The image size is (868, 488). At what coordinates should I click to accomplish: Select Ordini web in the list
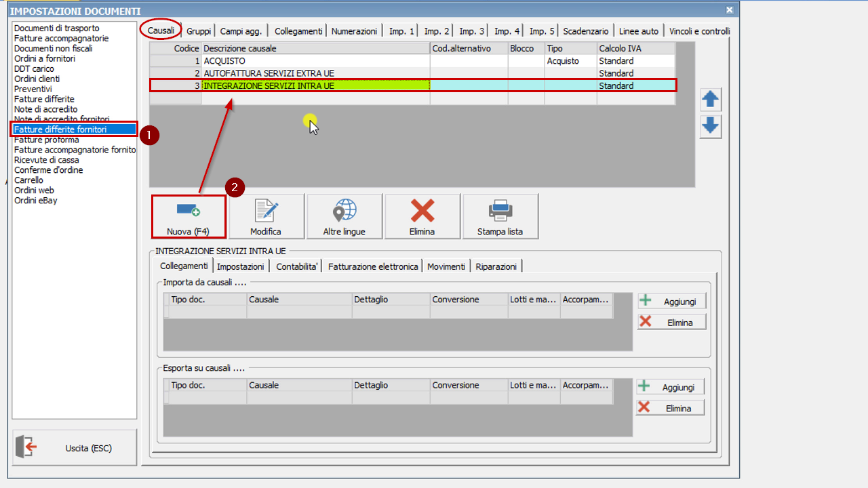coord(34,190)
